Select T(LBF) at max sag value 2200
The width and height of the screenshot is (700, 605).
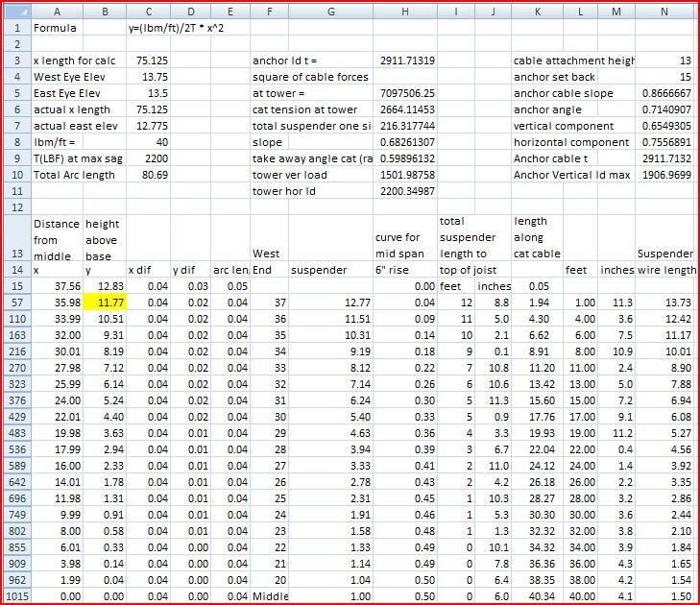tap(148, 158)
